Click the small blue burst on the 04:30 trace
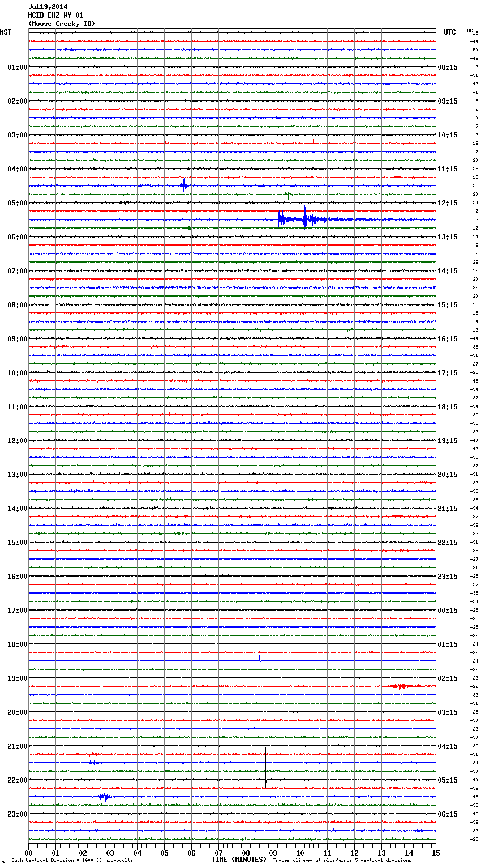 tap(183, 186)
